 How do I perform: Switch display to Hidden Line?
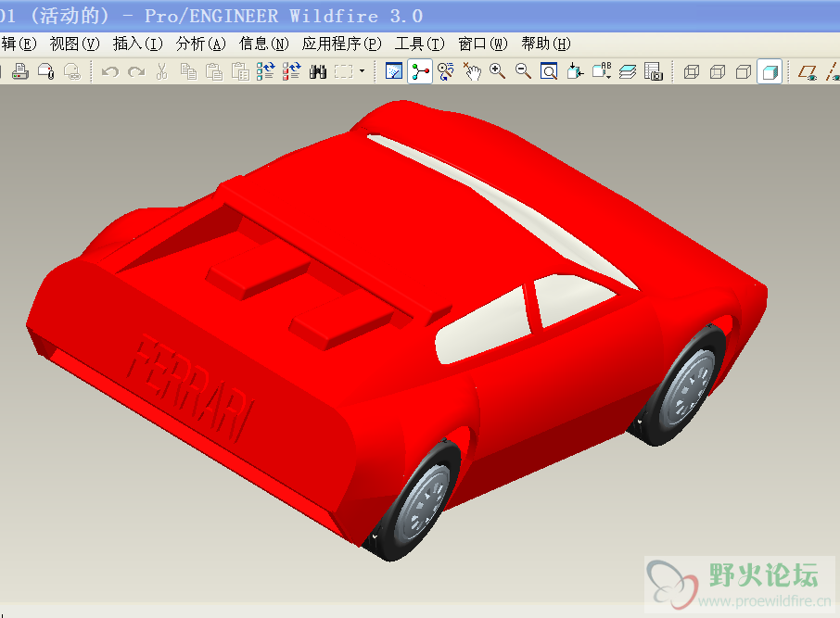click(718, 71)
